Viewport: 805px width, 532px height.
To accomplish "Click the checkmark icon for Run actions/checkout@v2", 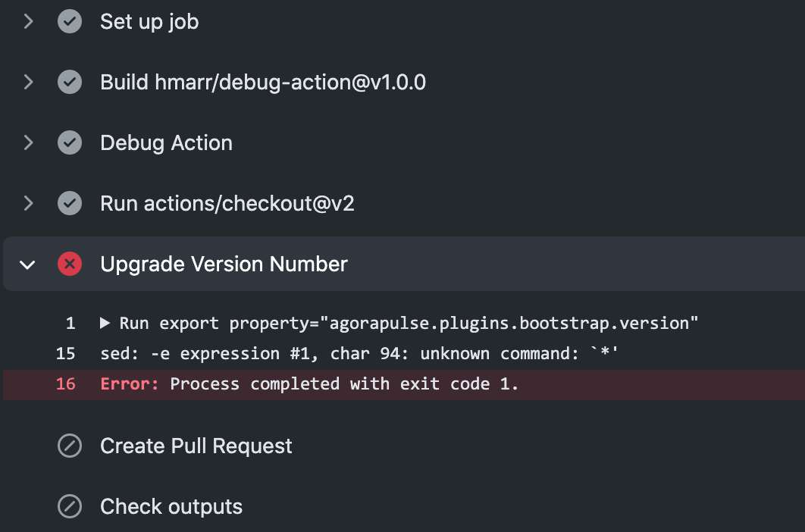I will (x=69, y=203).
